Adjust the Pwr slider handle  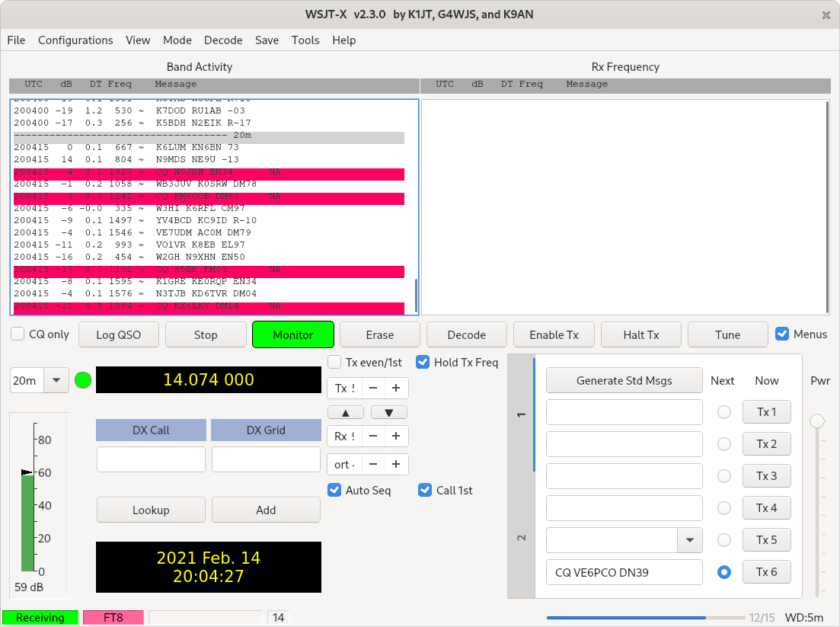point(817,421)
